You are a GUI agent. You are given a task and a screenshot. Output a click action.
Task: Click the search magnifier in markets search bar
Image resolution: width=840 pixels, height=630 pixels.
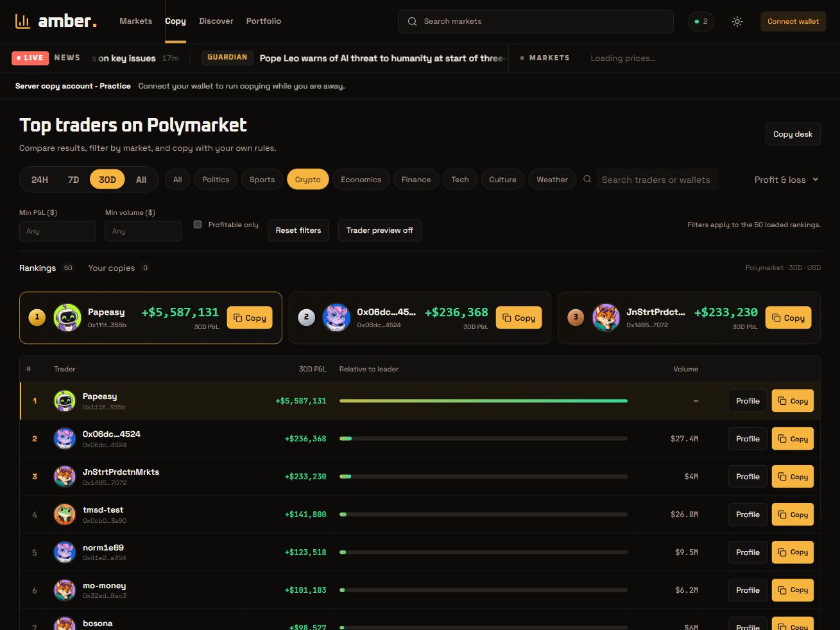coord(412,21)
